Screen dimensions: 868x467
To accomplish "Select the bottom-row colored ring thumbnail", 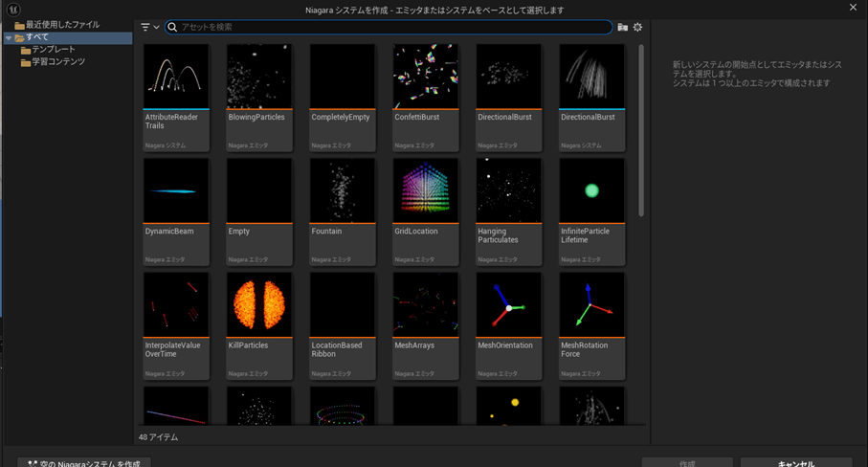I will pyautogui.click(x=342, y=406).
